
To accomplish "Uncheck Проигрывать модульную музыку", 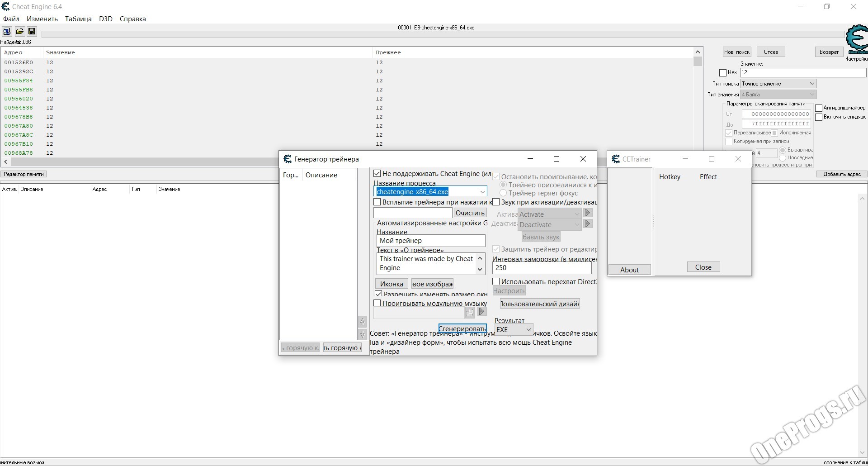I will (377, 303).
